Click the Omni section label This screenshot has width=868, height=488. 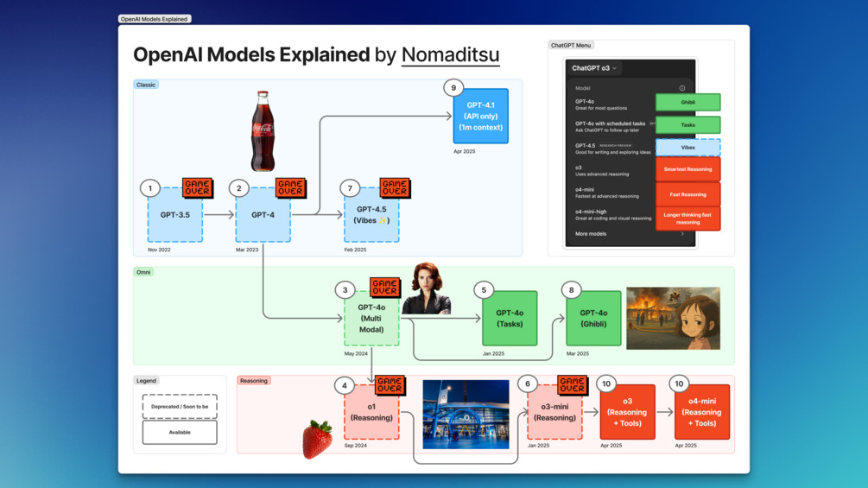click(144, 272)
